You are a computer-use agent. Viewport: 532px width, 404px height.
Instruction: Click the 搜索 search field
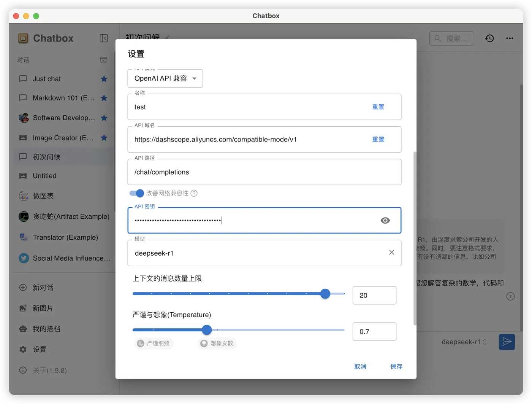click(451, 38)
